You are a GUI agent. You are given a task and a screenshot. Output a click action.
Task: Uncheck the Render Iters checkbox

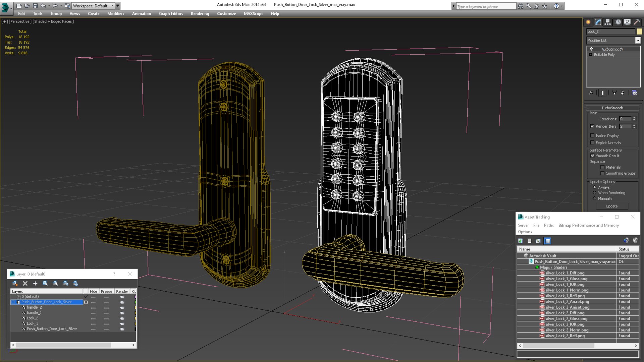tap(592, 126)
